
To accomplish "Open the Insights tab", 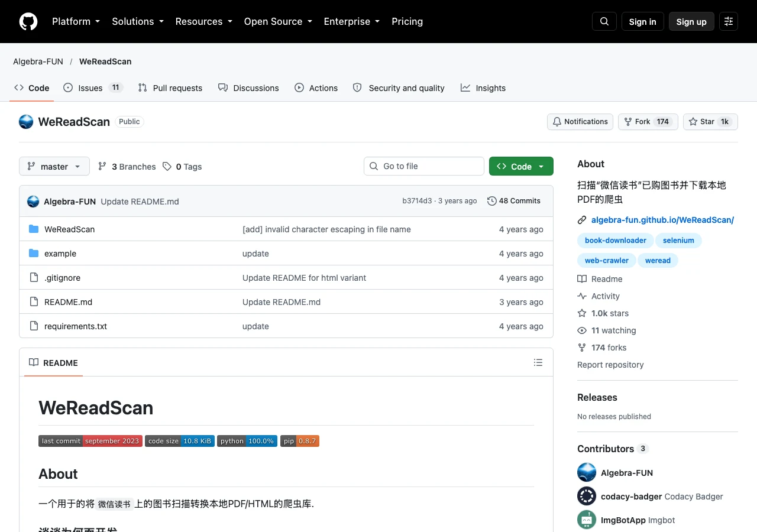I will tap(483, 88).
